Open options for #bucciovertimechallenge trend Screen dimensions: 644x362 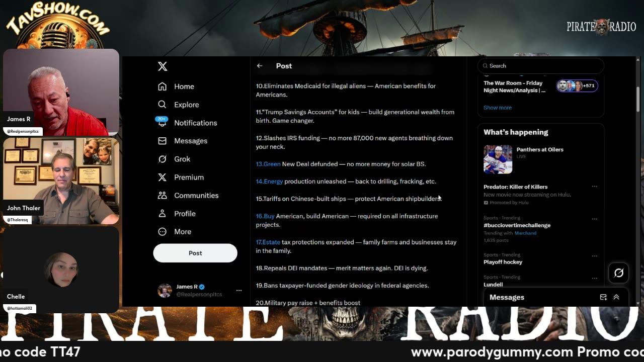[594, 219]
